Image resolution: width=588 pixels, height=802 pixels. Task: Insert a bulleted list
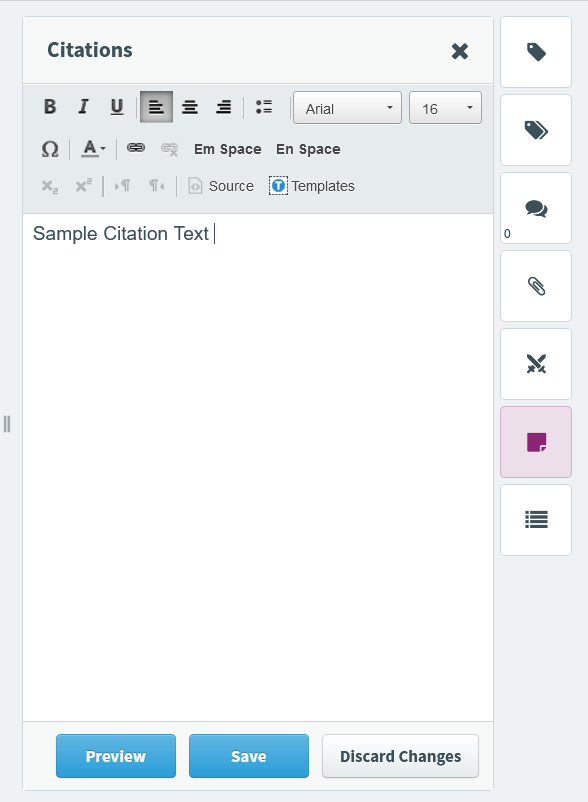(x=264, y=107)
